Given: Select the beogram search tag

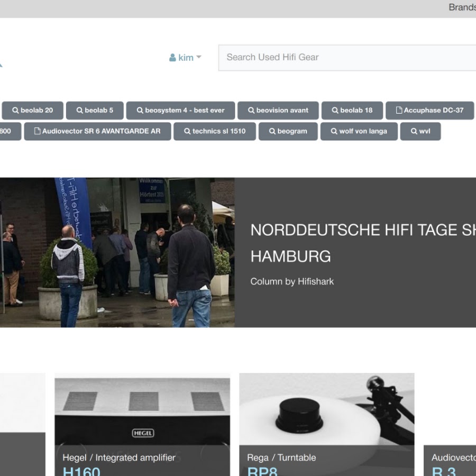Looking at the screenshot, I should click(x=288, y=132).
